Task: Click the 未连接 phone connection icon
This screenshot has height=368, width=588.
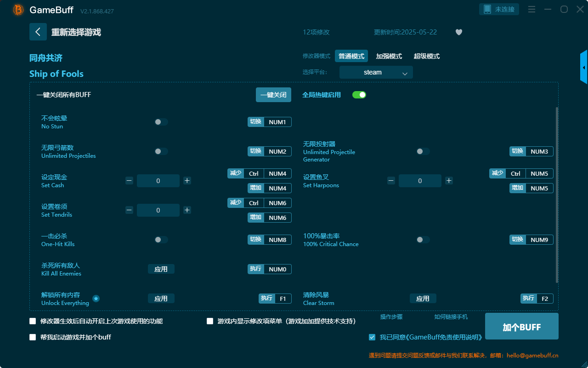Action: [x=499, y=9]
